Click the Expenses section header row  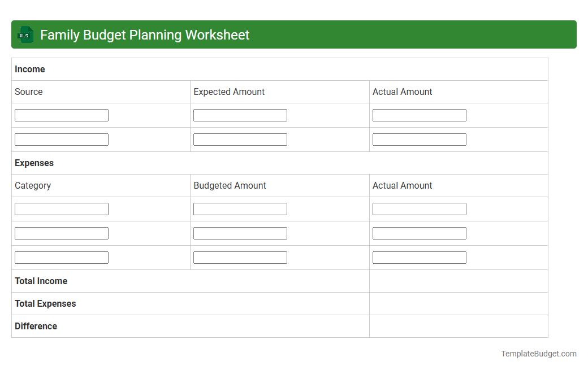[279, 163]
